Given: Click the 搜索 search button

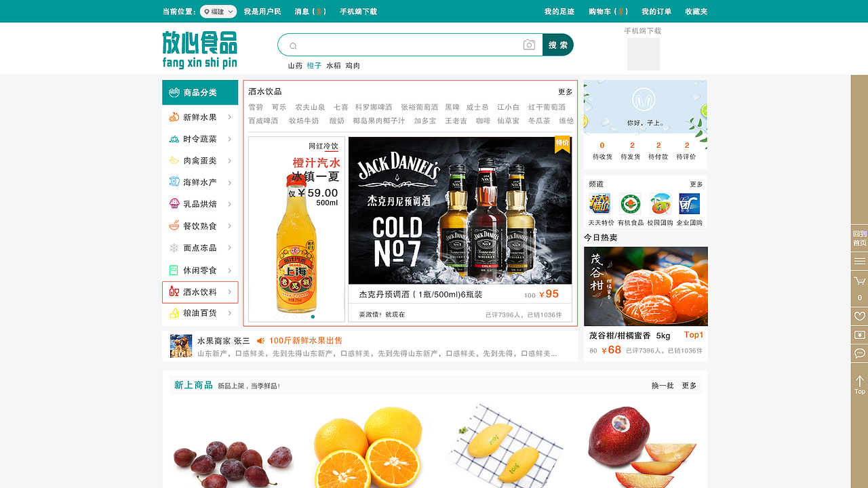Looking at the screenshot, I should (x=558, y=45).
